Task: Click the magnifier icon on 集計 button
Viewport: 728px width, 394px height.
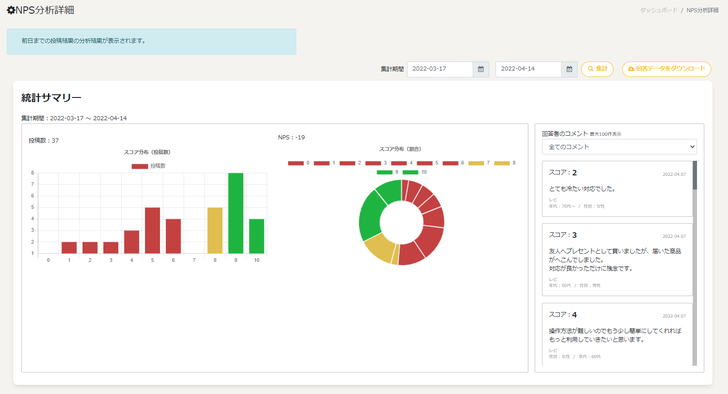Action: pos(591,69)
